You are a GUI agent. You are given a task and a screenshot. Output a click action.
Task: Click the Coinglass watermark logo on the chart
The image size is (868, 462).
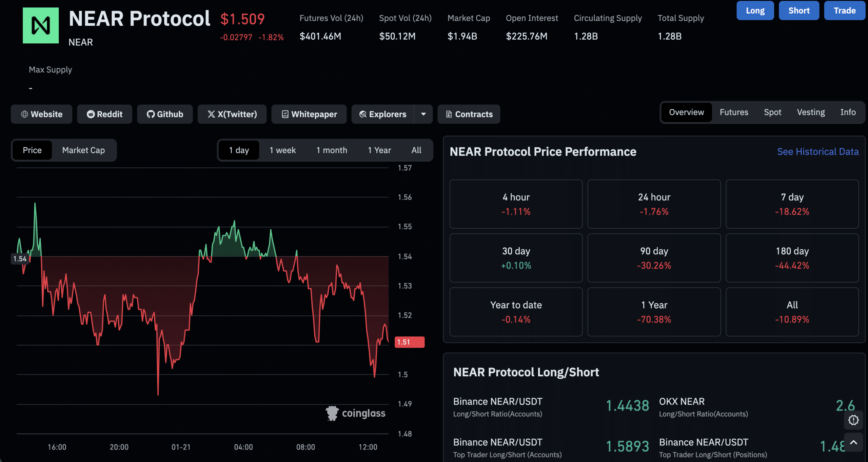click(x=355, y=413)
